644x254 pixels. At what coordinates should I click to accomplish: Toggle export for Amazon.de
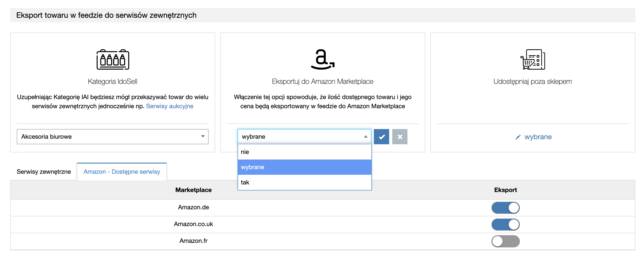[x=505, y=208]
